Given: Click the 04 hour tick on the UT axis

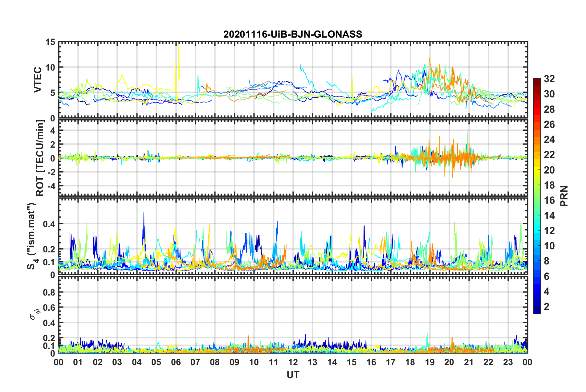Looking at the screenshot, I should [137, 362].
